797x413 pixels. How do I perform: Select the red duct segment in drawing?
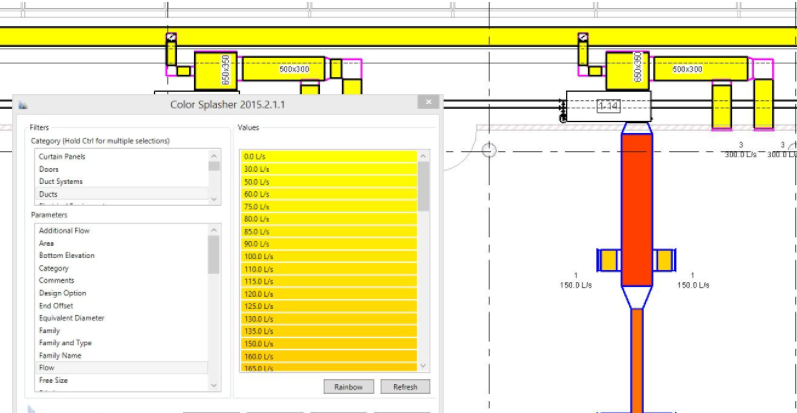click(x=637, y=210)
